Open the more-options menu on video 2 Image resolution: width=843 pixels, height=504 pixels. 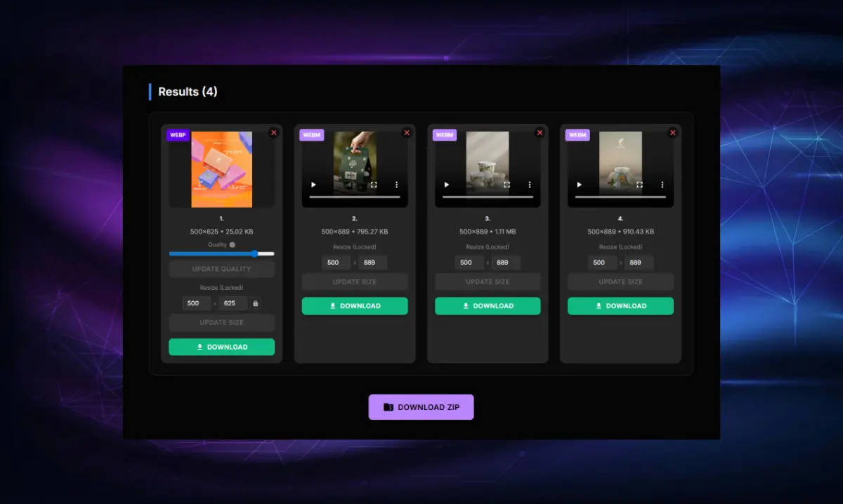tap(396, 184)
